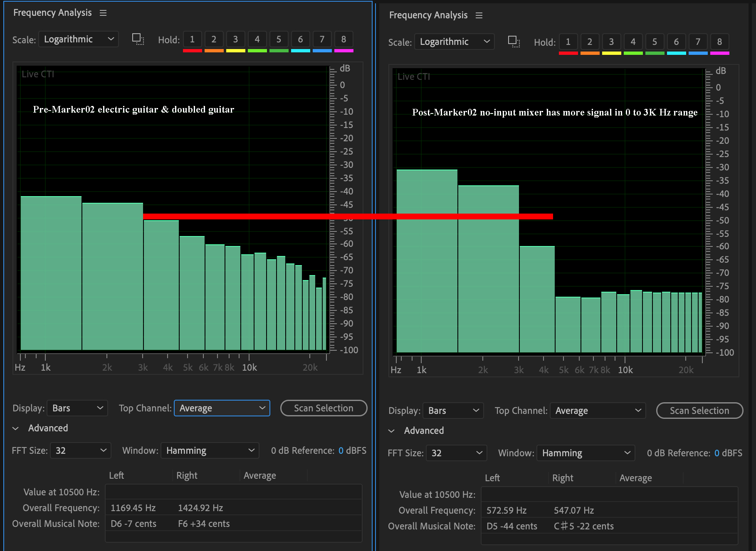Toggle Hold 5 in left panel
The height and width of the screenshot is (551, 756).
(x=279, y=39)
